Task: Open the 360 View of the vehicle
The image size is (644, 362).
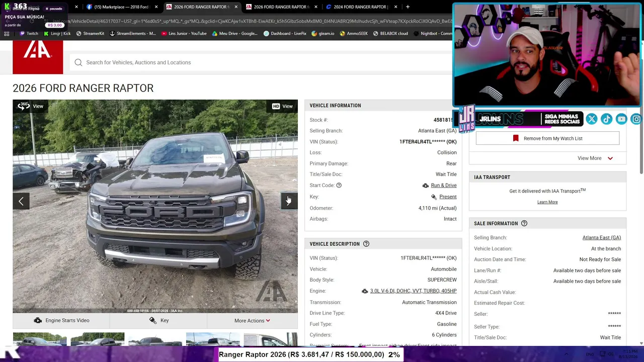Action: pos(31,106)
